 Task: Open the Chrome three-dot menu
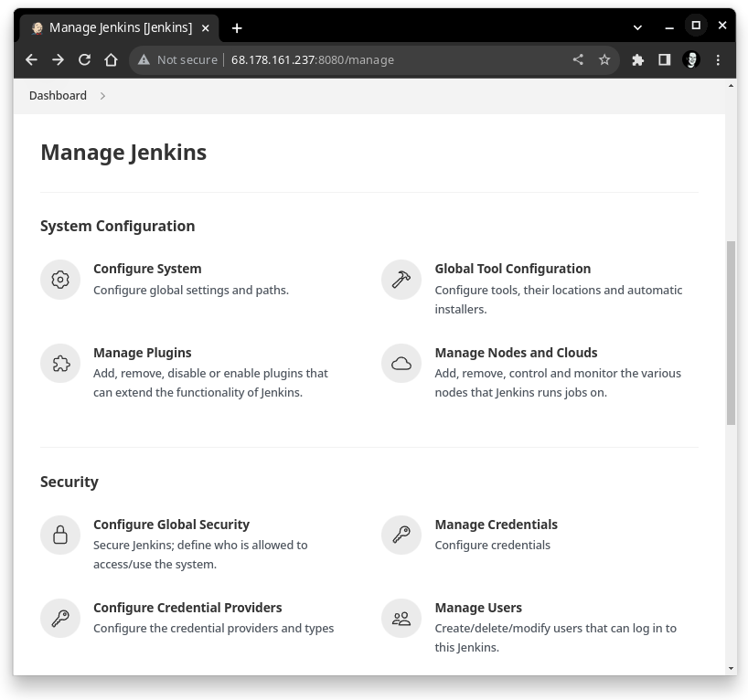pyautogui.click(x=719, y=59)
